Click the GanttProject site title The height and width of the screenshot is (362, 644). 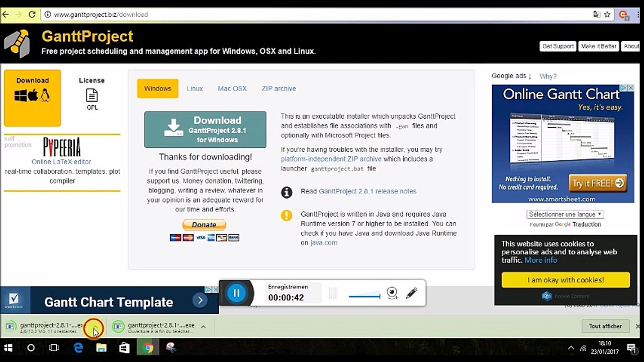pyautogui.click(x=87, y=36)
